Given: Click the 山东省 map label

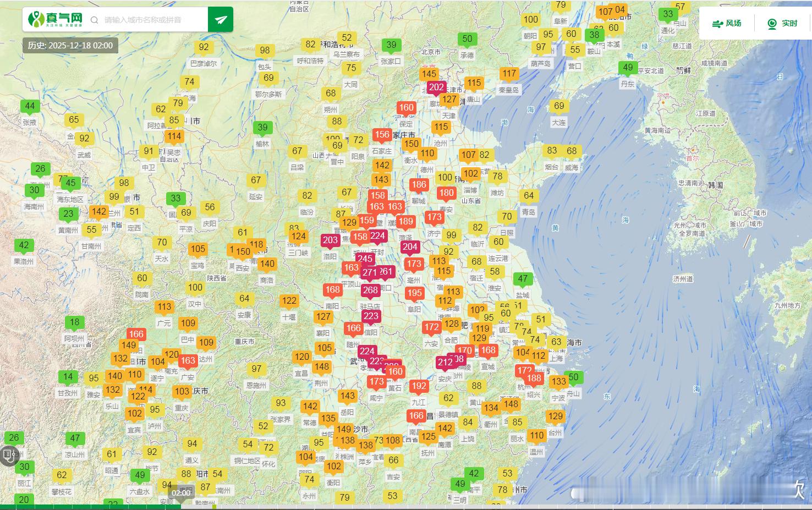Looking at the screenshot, I should coord(471,201).
